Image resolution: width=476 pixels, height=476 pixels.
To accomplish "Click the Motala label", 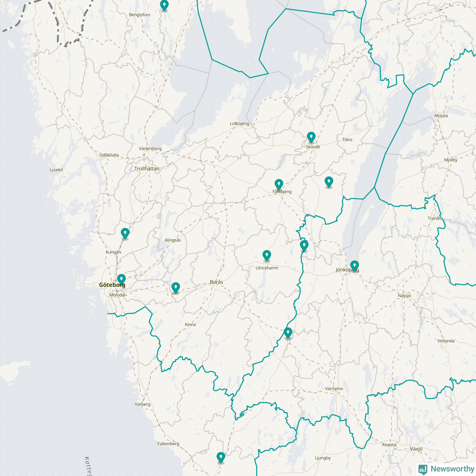I will (x=441, y=115).
